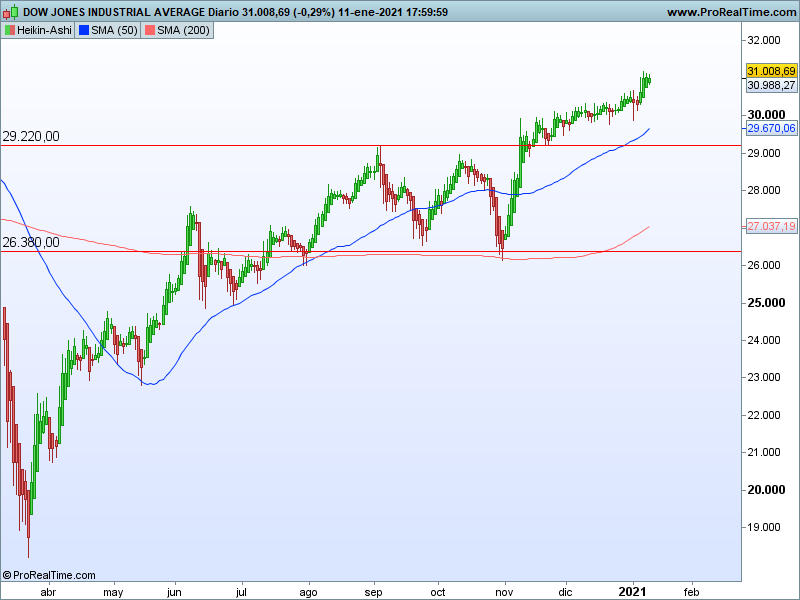Click the 19.000 price axis label

[x=764, y=528]
